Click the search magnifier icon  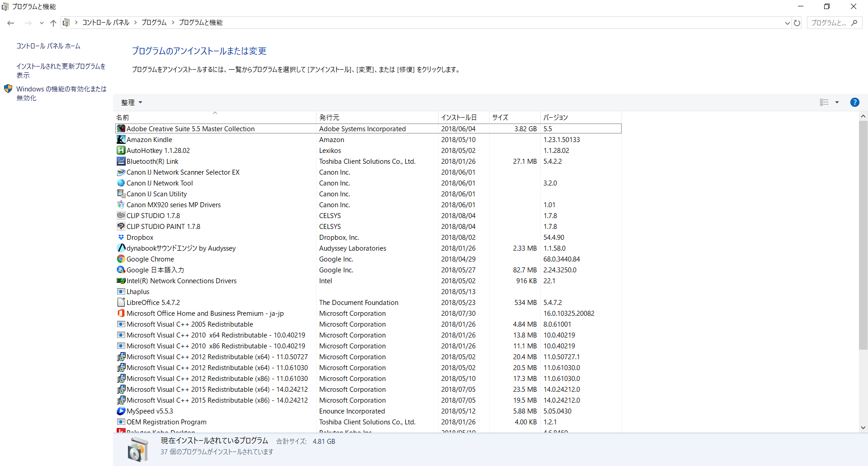(854, 23)
